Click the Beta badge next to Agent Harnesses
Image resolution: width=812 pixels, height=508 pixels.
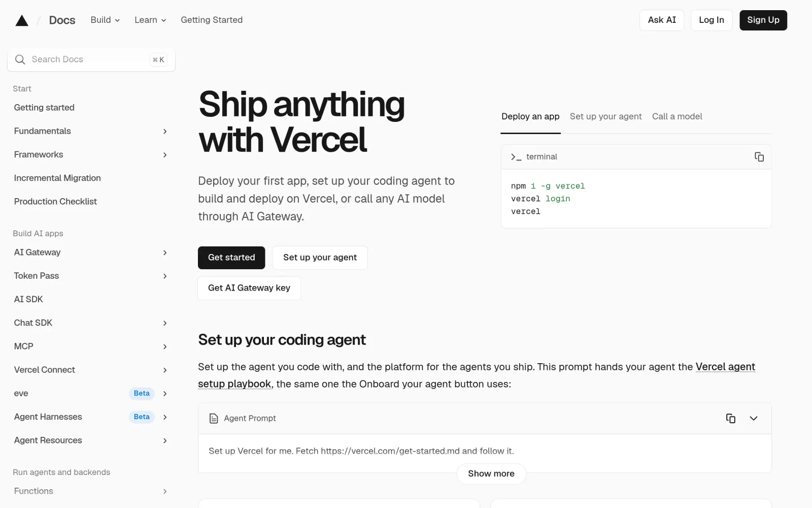142,417
